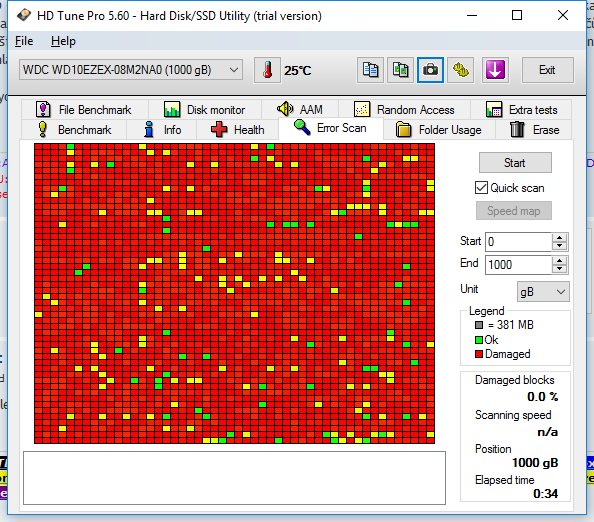Copy text results to clipboard icon
594x522 pixels.
(370, 70)
